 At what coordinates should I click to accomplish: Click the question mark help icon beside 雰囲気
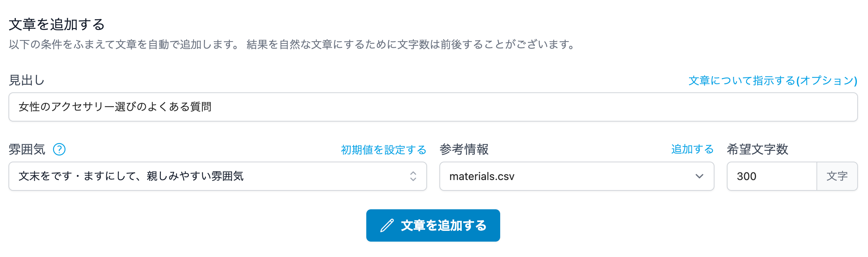point(59,149)
